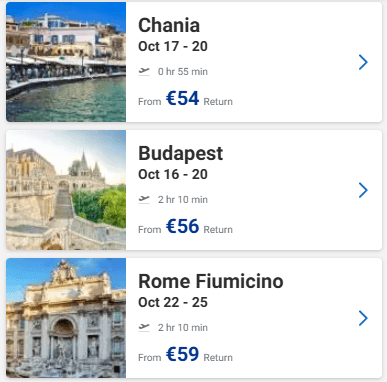Click Budapest's 2 hr 10 min duration

(x=183, y=200)
